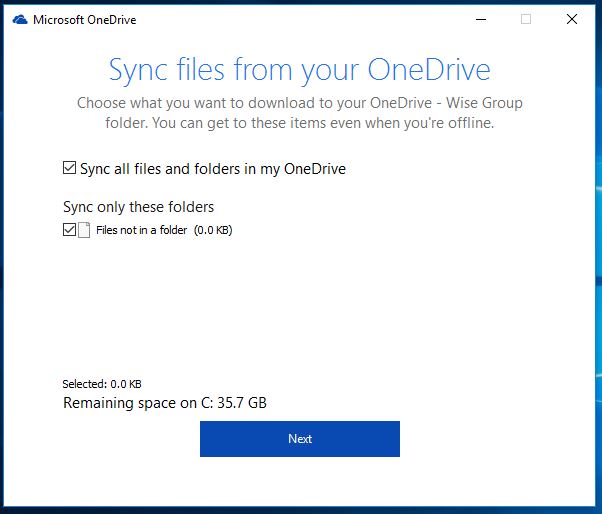This screenshot has height=514, width=602.
Task: Click the "Microsoft OneDrive" title bar text
Action: click(x=84, y=20)
